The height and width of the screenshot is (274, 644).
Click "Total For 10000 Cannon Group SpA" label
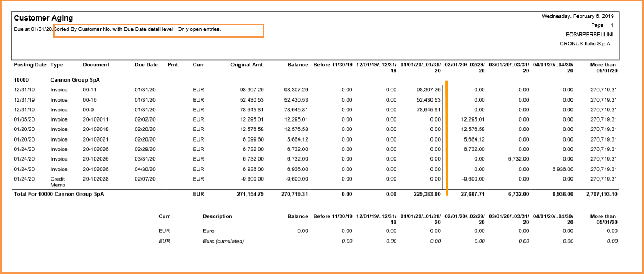(x=58, y=194)
